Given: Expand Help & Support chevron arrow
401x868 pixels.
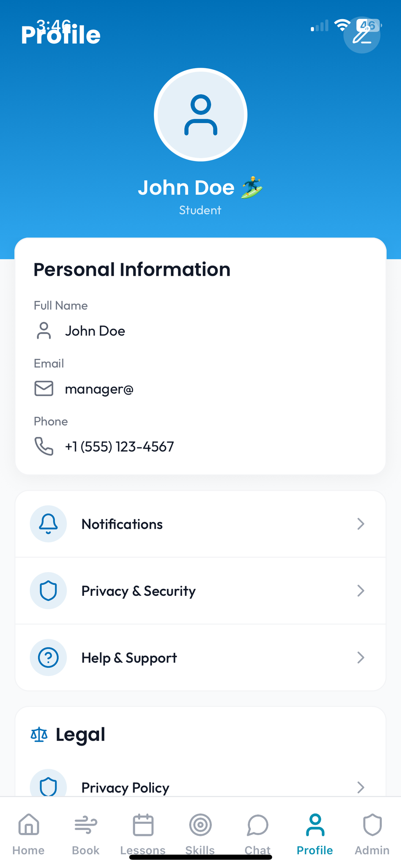Looking at the screenshot, I should pos(361,657).
